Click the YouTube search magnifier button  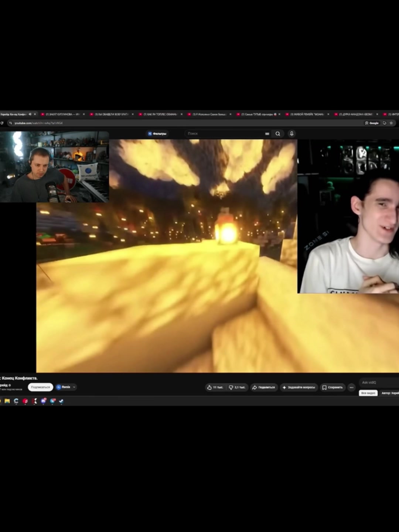point(277,134)
